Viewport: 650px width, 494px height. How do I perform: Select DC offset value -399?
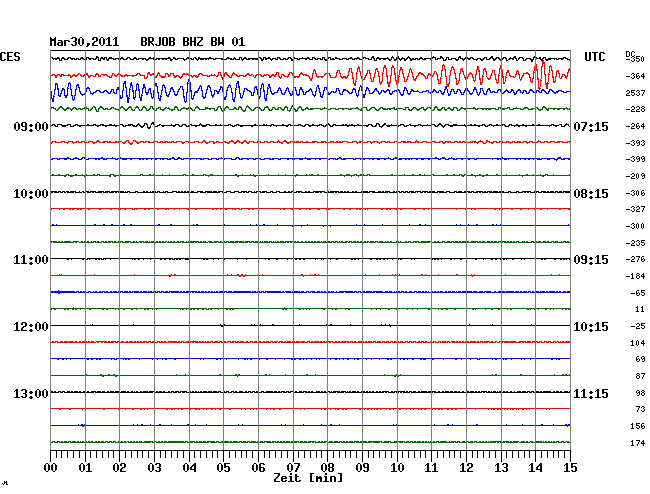pyautogui.click(x=635, y=159)
